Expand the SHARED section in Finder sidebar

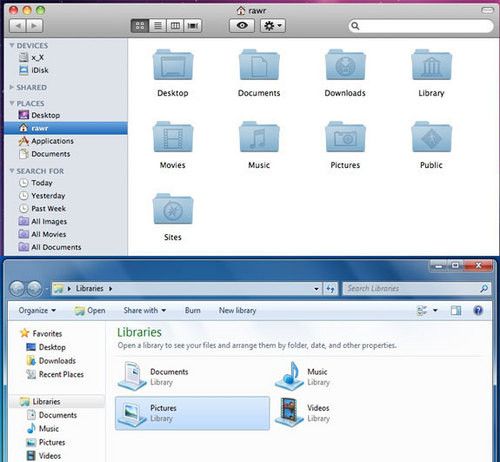click(12, 87)
